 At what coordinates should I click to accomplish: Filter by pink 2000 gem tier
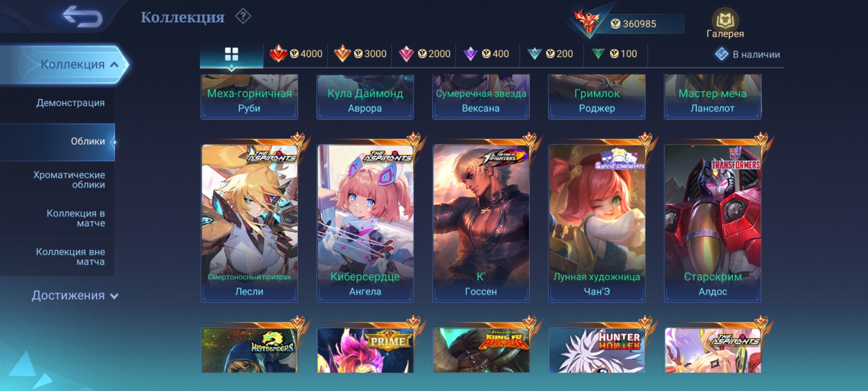point(424,54)
